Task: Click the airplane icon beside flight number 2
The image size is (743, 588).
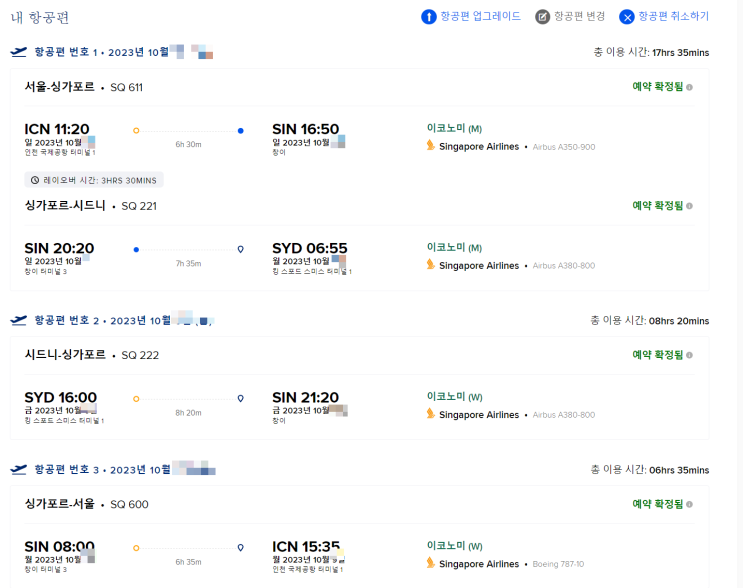Action: 18,320
